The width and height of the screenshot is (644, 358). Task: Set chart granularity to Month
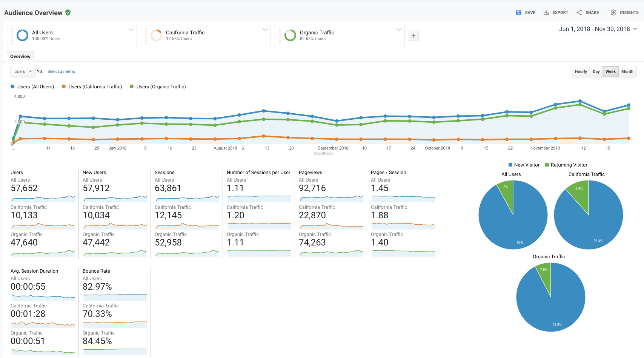point(627,71)
